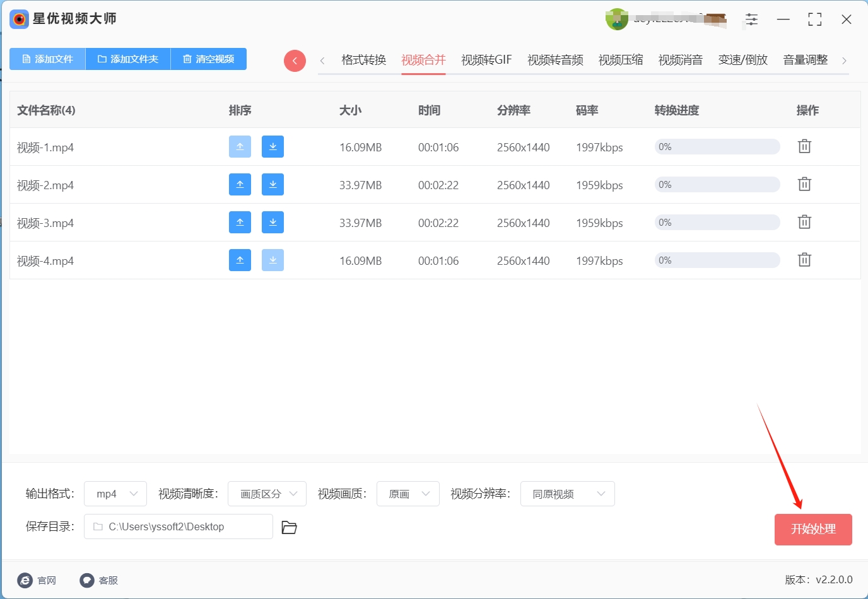Go to 视频压缩 tab
Image resolution: width=868 pixels, height=599 pixels.
(x=621, y=60)
